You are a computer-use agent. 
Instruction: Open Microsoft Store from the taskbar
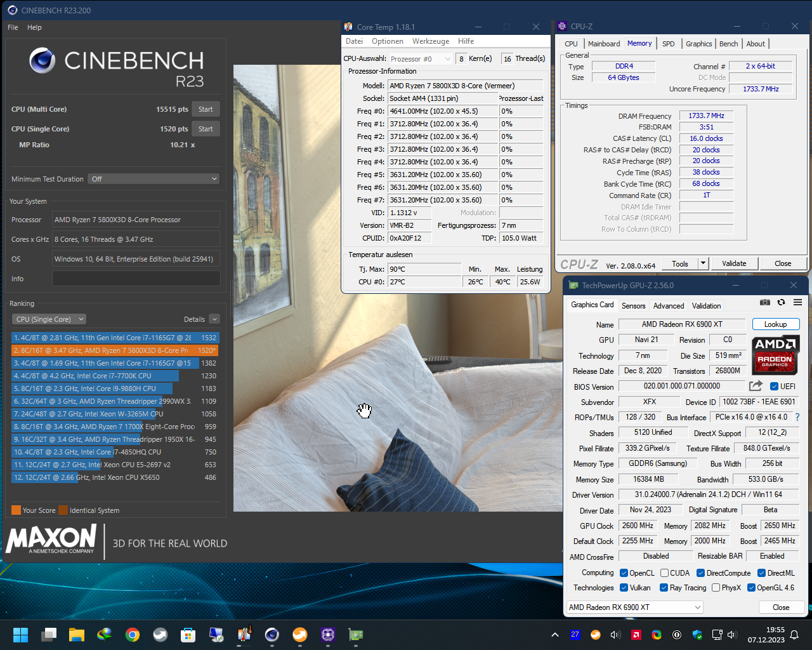(x=188, y=635)
